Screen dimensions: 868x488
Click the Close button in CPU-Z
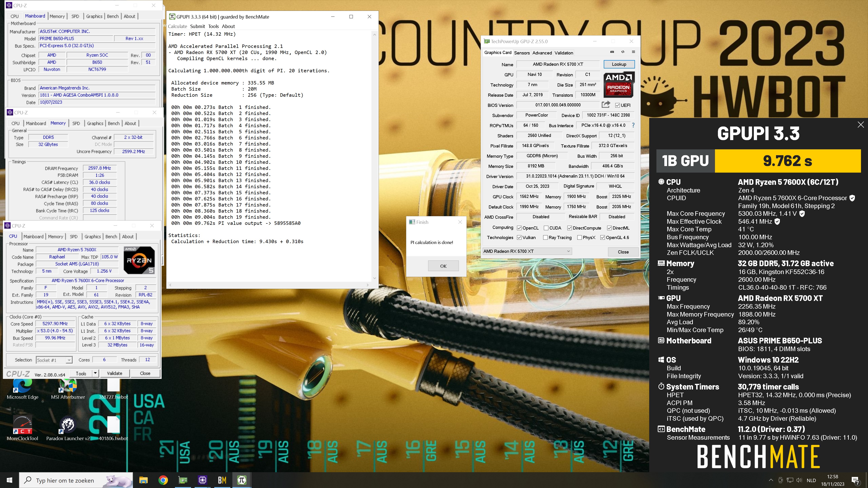tap(145, 373)
